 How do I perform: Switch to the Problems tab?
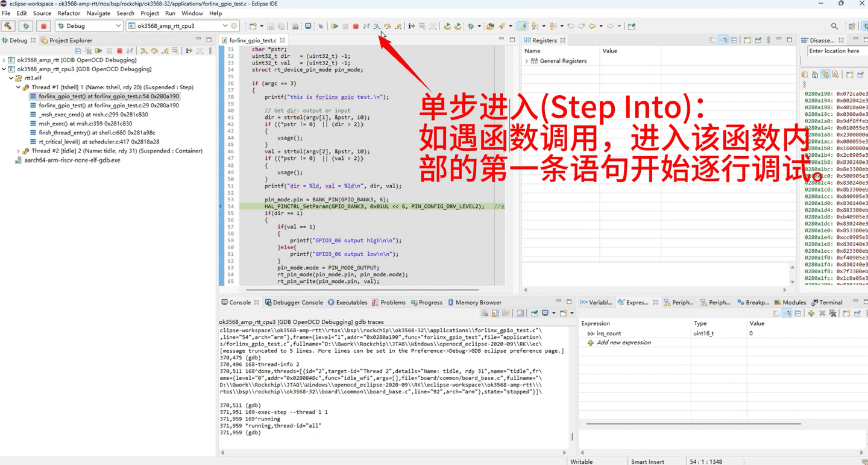(389, 303)
